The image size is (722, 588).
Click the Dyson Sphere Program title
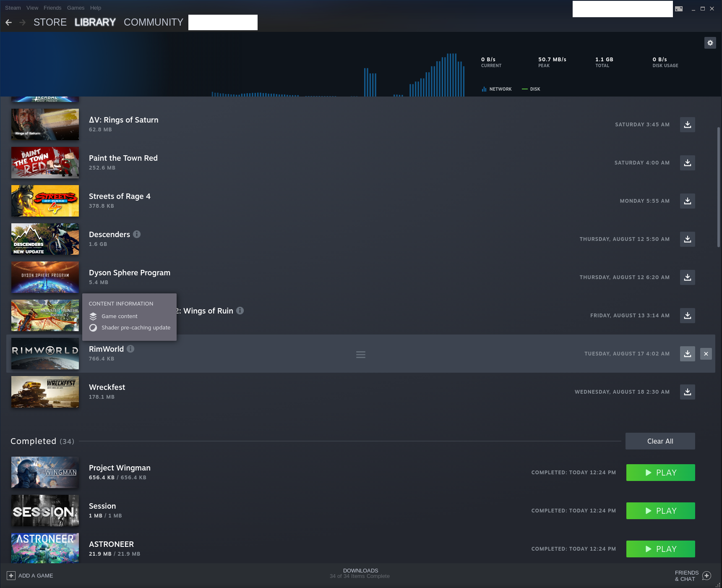point(130,273)
